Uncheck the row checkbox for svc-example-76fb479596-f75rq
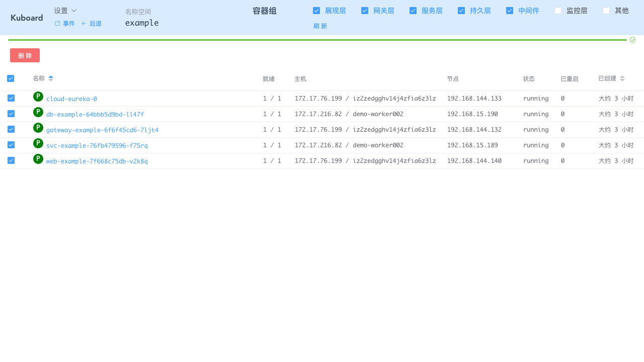 pyautogui.click(x=11, y=144)
